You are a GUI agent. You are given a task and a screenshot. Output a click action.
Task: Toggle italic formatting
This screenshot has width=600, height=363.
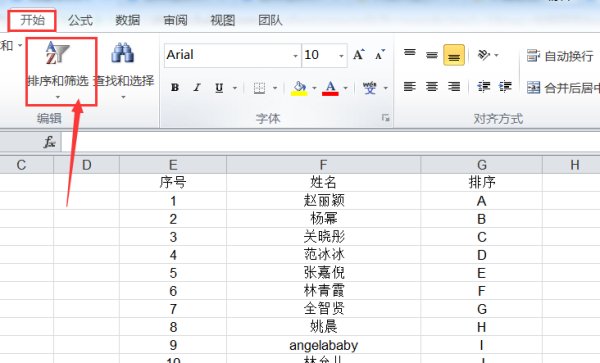click(x=197, y=88)
